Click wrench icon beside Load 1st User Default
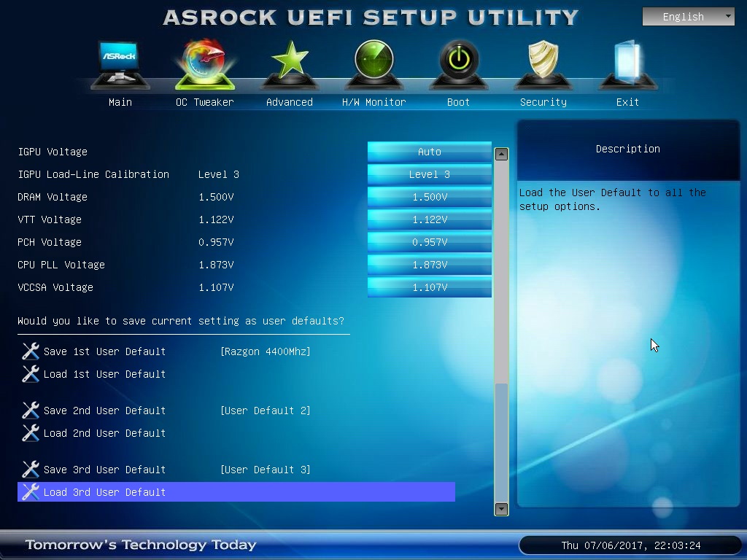The width and height of the screenshot is (747, 560). [31, 374]
